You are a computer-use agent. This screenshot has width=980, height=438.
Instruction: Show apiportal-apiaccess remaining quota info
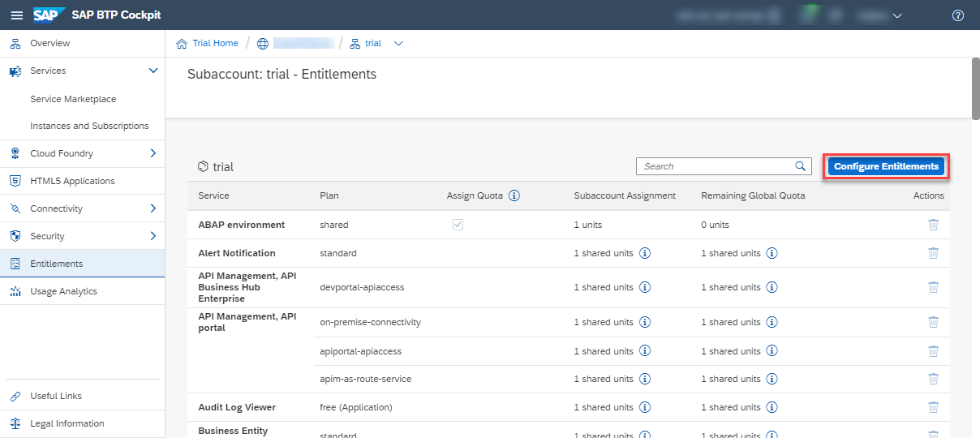click(x=772, y=351)
